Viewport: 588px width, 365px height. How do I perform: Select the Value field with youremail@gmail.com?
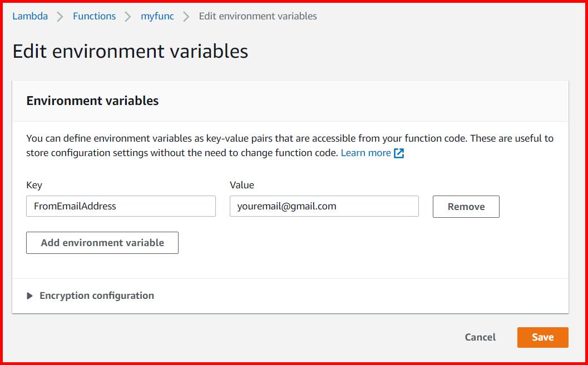(x=324, y=206)
